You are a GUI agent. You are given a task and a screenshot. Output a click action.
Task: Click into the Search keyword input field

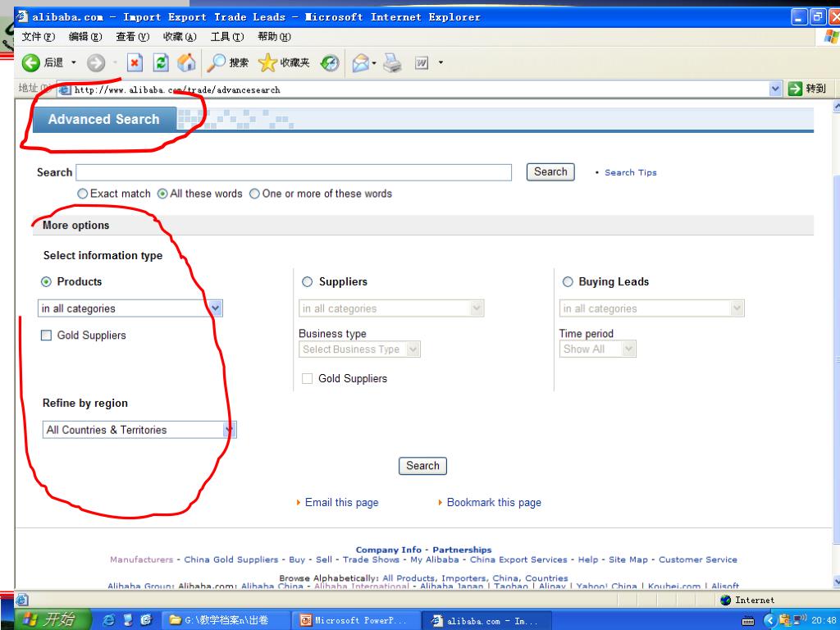294,172
